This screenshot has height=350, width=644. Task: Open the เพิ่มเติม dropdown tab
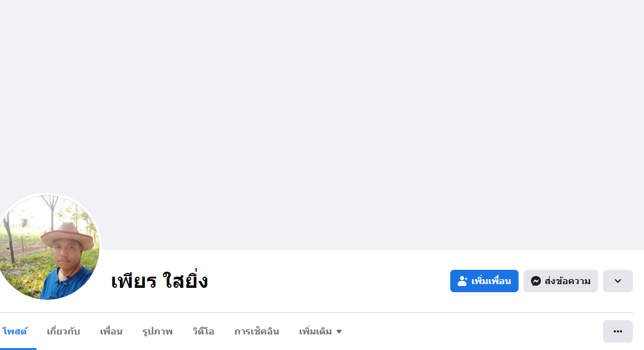point(320,331)
